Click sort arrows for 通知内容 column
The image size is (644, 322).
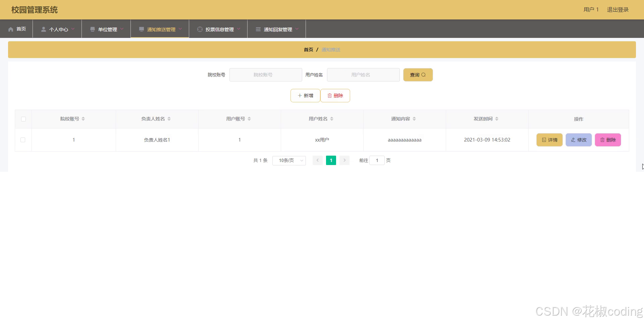[x=414, y=119]
